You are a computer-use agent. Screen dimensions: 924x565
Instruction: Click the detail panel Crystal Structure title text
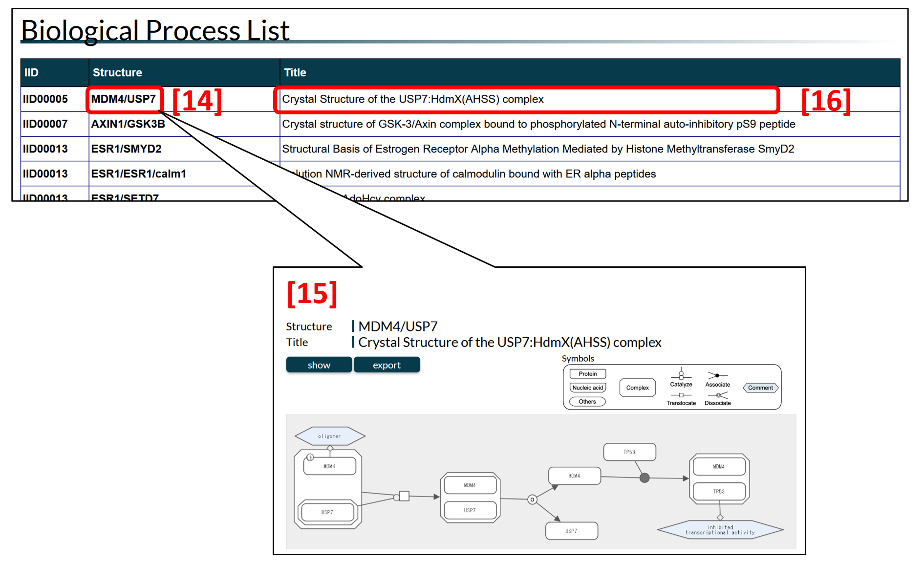point(510,343)
